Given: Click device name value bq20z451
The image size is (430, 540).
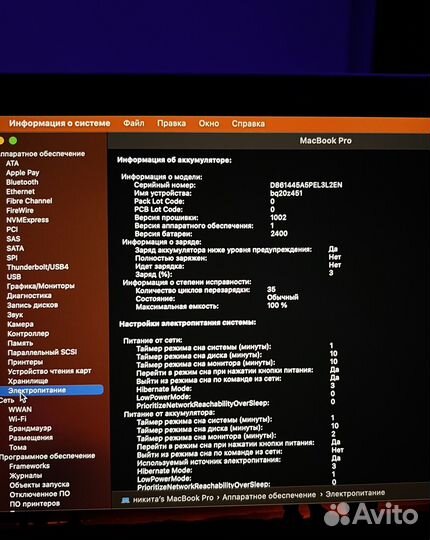Looking at the screenshot, I should tap(286, 193).
